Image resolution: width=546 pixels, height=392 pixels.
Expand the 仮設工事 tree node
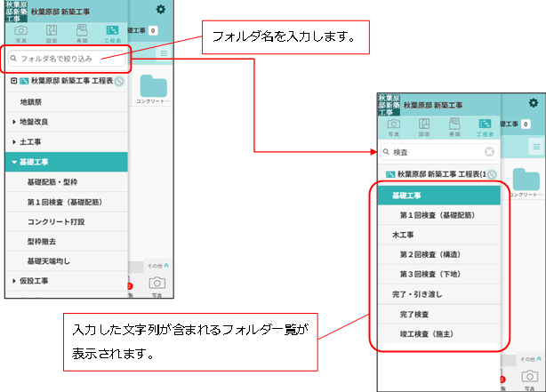pyautogui.click(x=14, y=281)
